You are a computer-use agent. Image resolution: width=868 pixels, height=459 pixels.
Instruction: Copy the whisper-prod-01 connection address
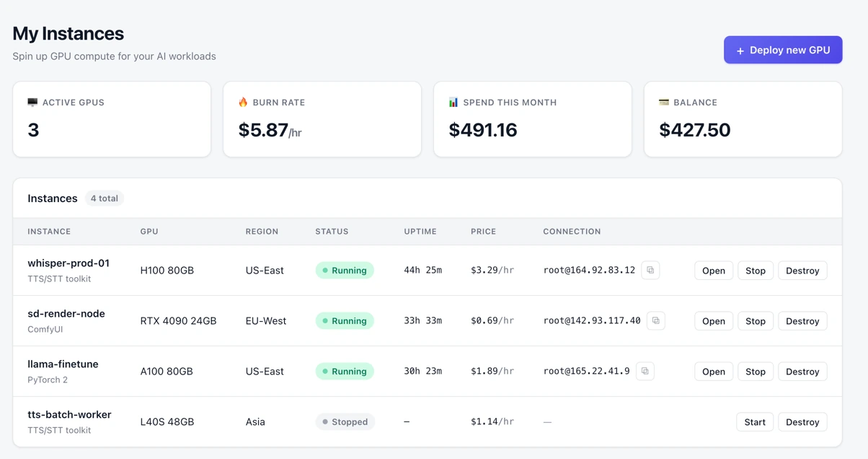pos(650,270)
